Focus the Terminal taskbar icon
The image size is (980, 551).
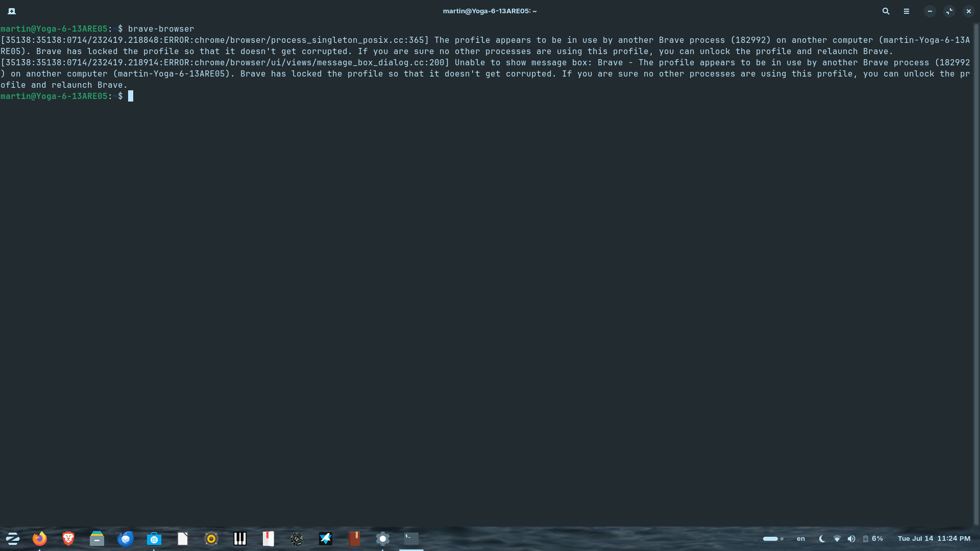pos(411,538)
